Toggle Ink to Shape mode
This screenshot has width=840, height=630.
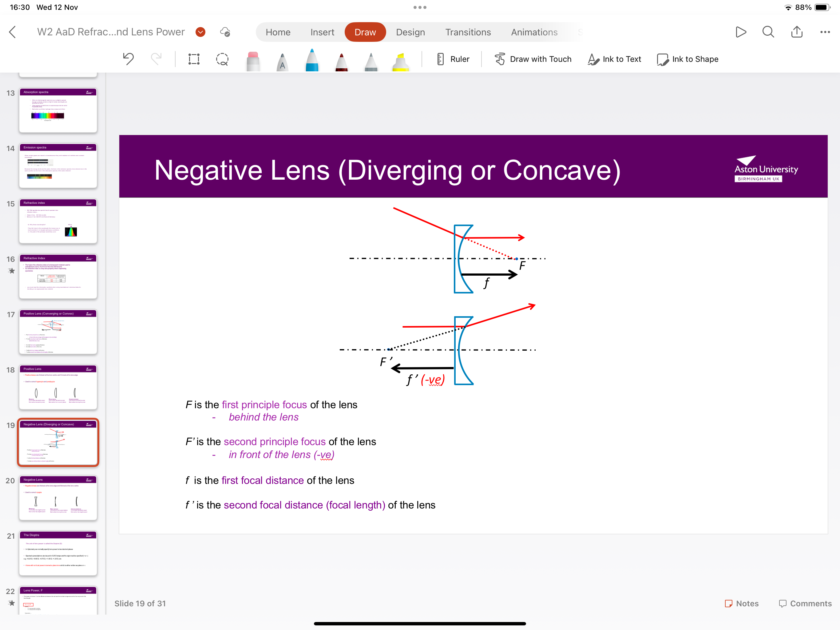point(688,59)
